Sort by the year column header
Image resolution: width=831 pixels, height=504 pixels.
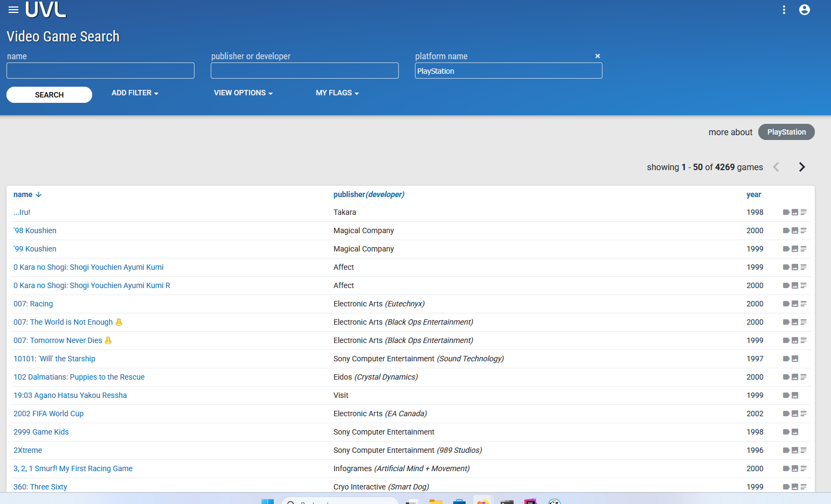point(754,194)
